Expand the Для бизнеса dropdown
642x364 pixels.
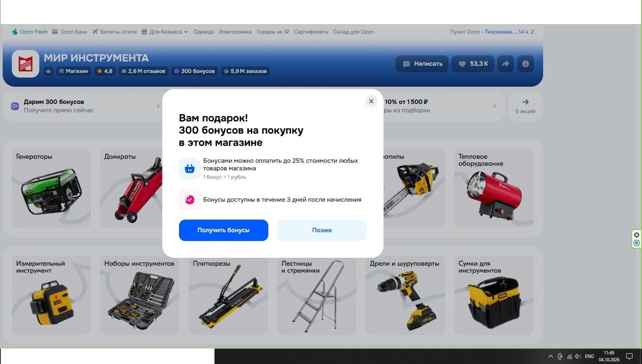pyautogui.click(x=164, y=32)
